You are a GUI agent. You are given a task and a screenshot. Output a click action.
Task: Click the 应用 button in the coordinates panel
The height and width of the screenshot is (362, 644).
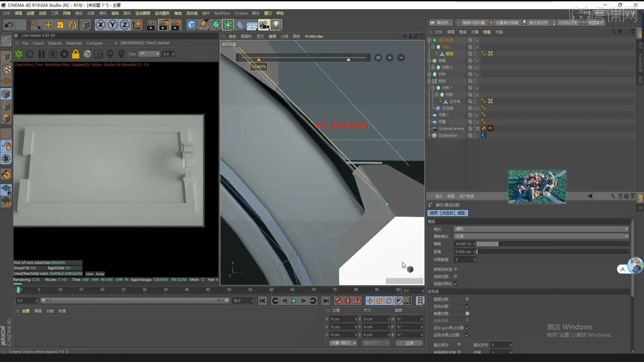409,343
